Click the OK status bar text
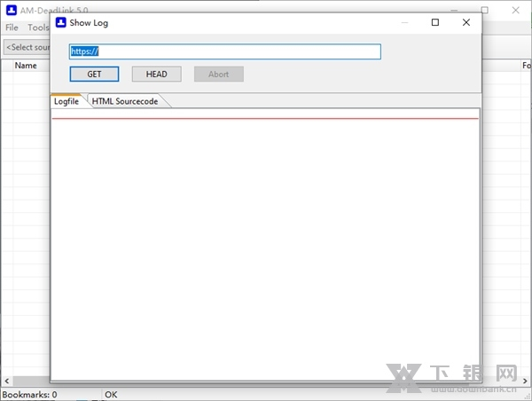 [x=111, y=395]
